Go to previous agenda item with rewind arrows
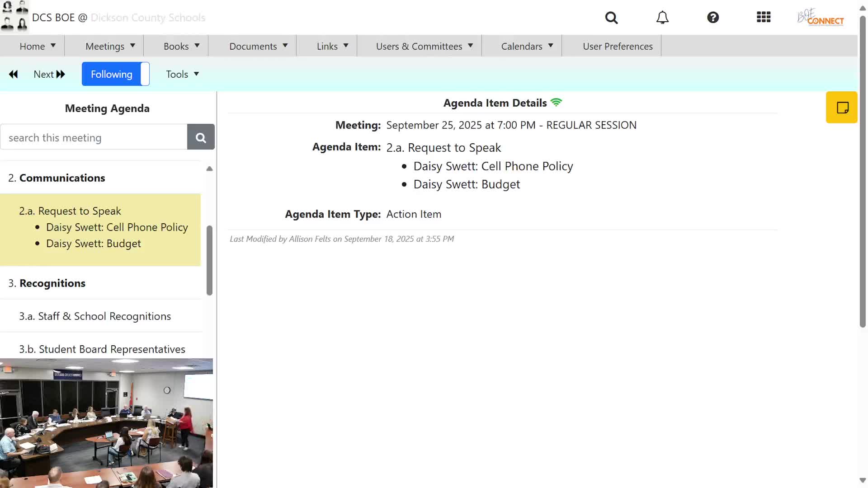 14,74
